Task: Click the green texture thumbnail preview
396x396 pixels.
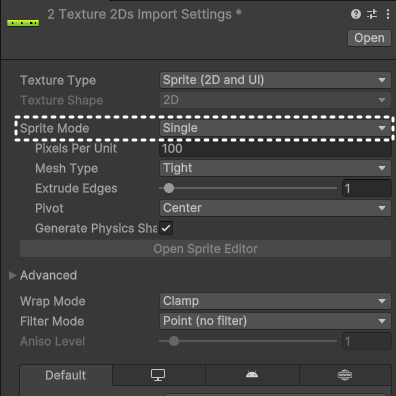Action: [23, 23]
